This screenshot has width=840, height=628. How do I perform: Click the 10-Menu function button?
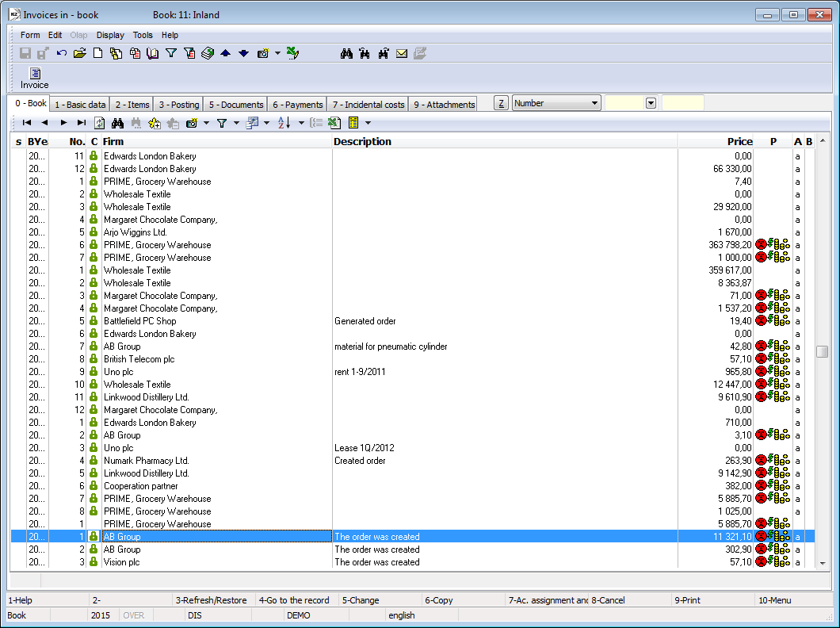pos(794,600)
